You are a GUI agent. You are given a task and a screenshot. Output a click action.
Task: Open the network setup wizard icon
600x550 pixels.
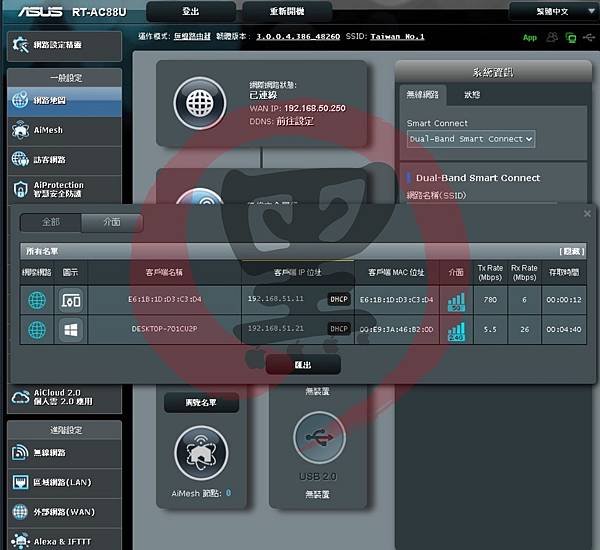(21, 45)
